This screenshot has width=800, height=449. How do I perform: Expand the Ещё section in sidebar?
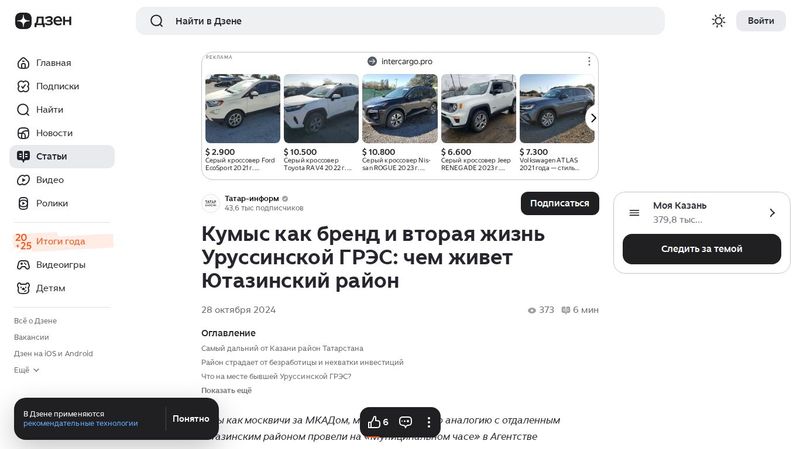(27, 370)
